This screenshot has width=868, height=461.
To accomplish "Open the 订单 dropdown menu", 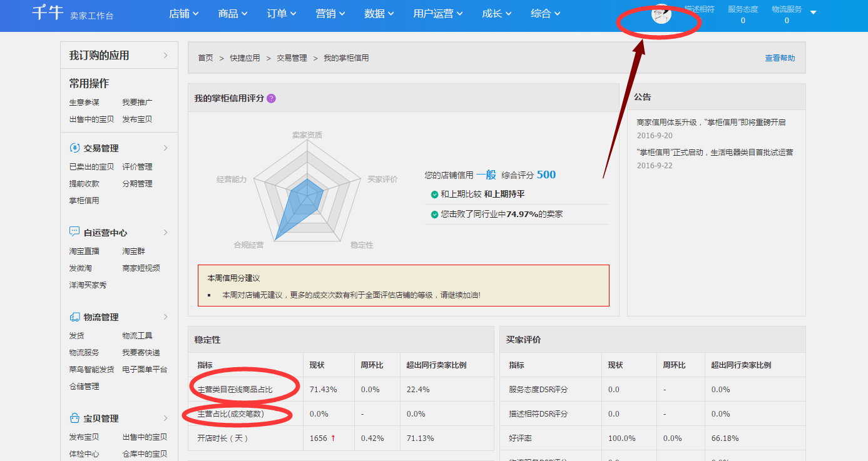I will (x=282, y=14).
